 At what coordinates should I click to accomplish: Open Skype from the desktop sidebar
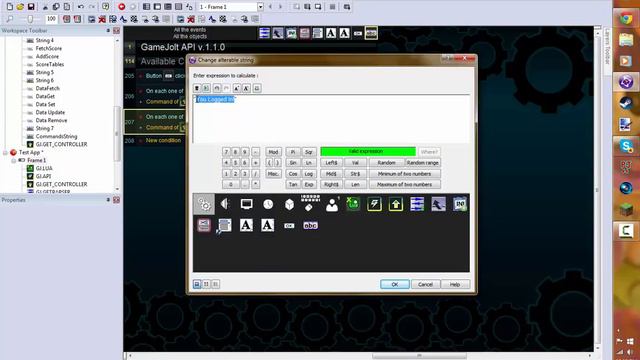[x=626, y=146]
